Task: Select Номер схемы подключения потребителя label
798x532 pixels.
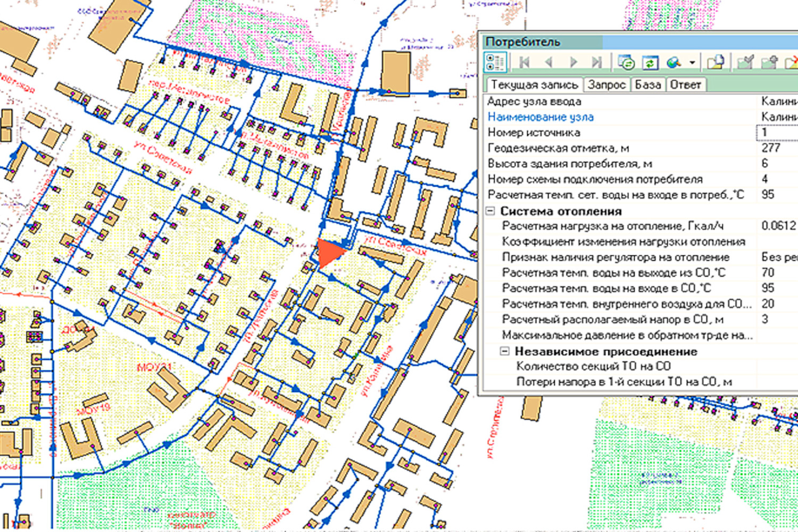Action: [x=595, y=179]
